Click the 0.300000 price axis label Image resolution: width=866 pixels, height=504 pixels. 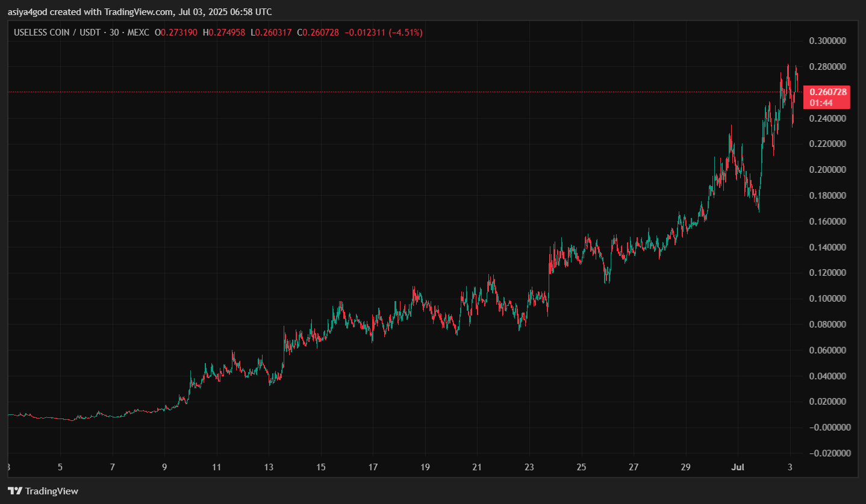pyautogui.click(x=829, y=41)
